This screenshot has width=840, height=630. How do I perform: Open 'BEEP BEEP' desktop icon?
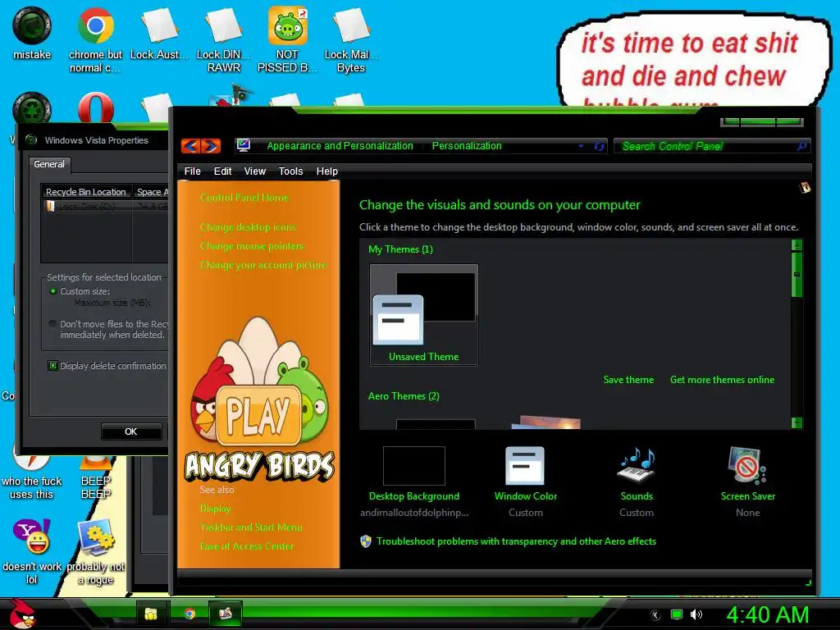95,479
